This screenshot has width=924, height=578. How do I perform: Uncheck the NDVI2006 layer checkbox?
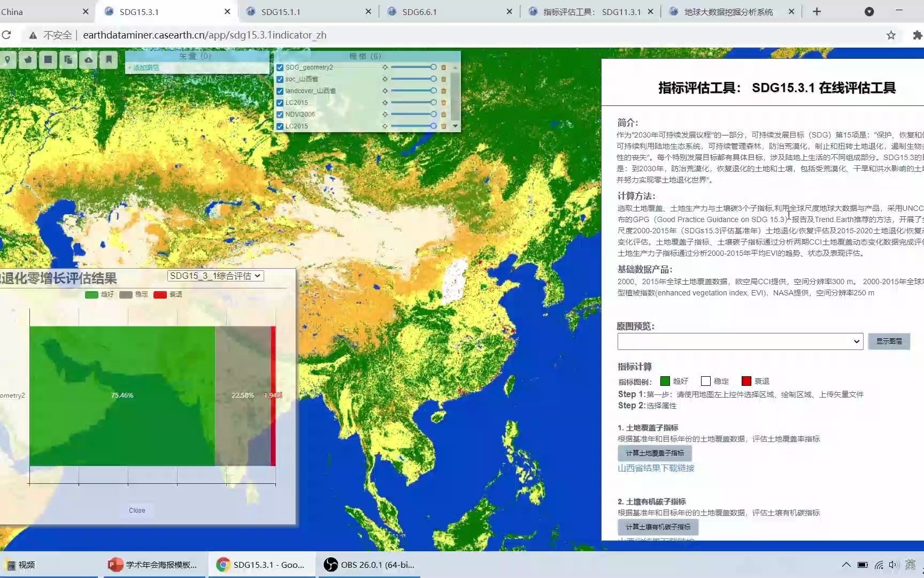click(x=280, y=115)
